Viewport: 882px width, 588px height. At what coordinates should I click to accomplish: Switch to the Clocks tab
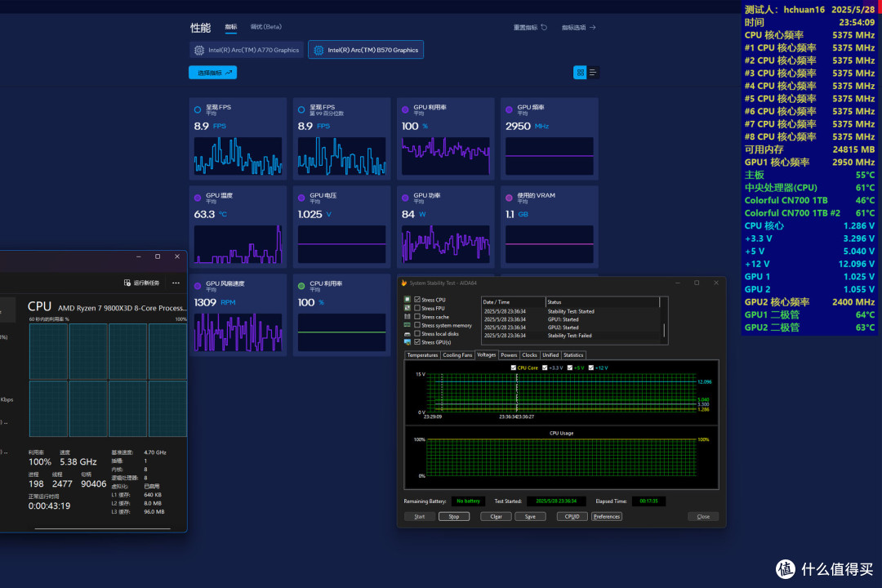(x=529, y=355)
